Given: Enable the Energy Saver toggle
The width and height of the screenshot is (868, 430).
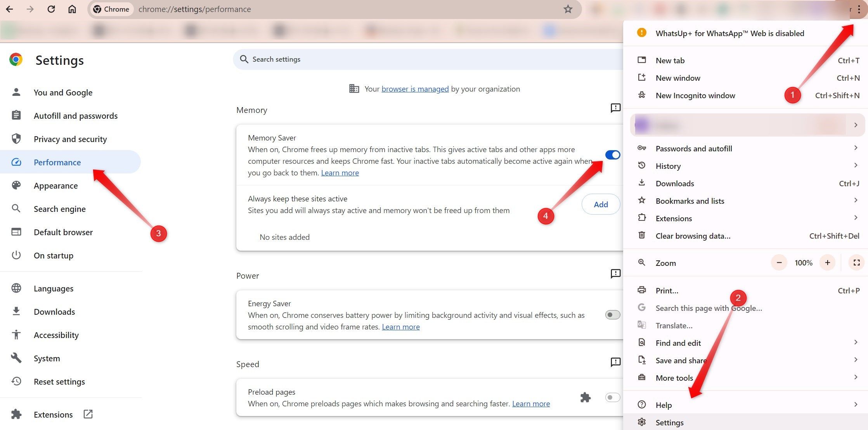Looking at the screenshot, I should pyautogui.click(x=612, y=315).
